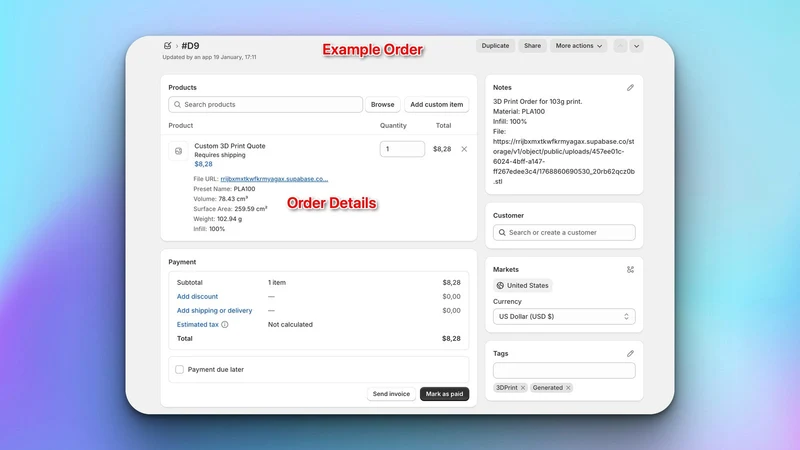Click the Mark as paid button

tap(444, 394)
